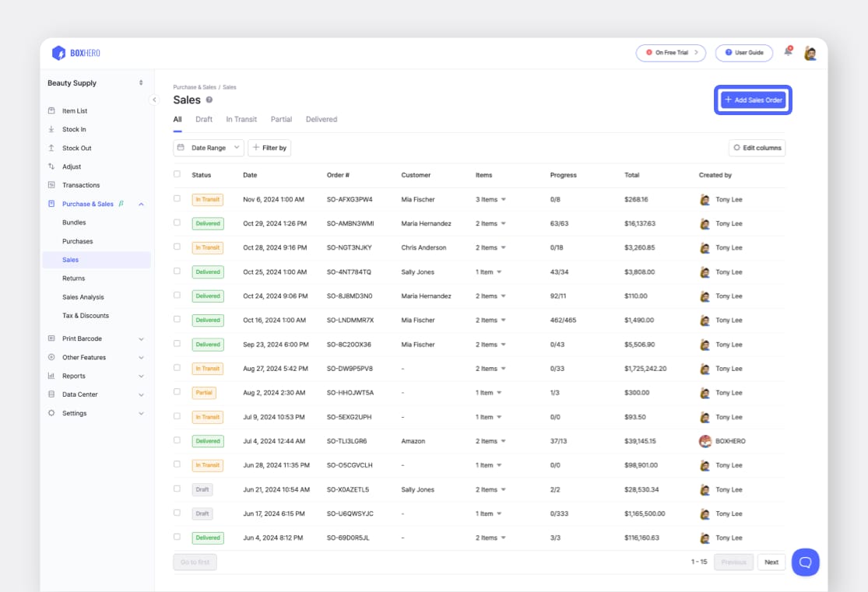The image size is (868, 592).
Task: Check the SO-AMBN3WMI order row
Action: [x=177, y=223]
